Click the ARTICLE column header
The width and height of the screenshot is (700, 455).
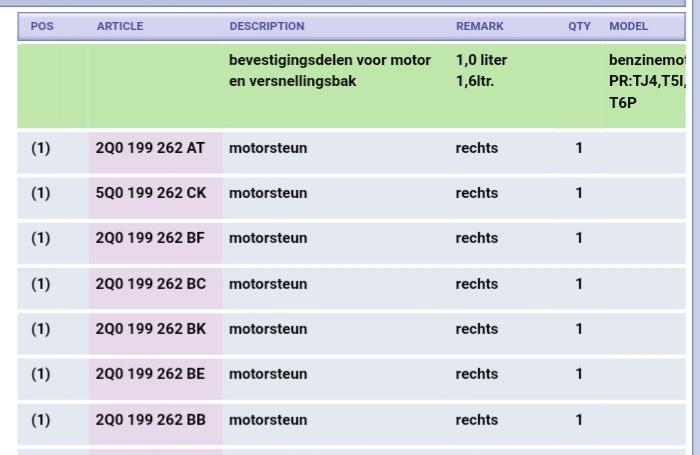(120, 26)
